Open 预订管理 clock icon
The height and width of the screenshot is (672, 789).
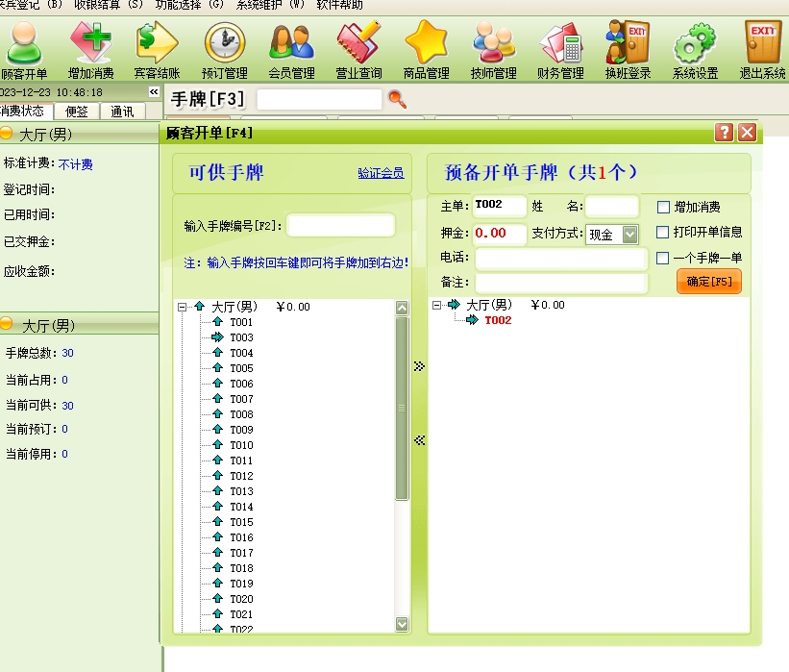coord(224,48)
